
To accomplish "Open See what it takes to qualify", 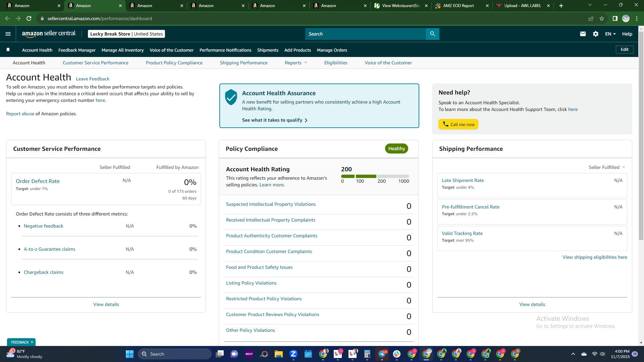I will coord(275,120).
